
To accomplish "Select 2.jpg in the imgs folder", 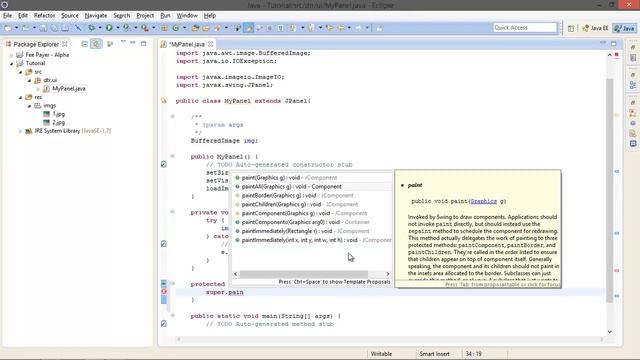I will click(58, 122).
